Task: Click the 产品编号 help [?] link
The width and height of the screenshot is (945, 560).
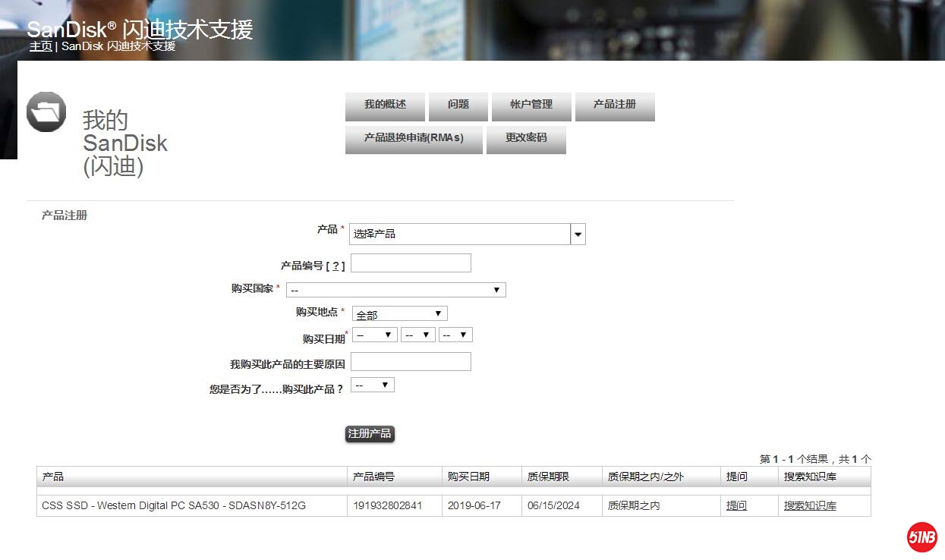Action: [335, 266]
